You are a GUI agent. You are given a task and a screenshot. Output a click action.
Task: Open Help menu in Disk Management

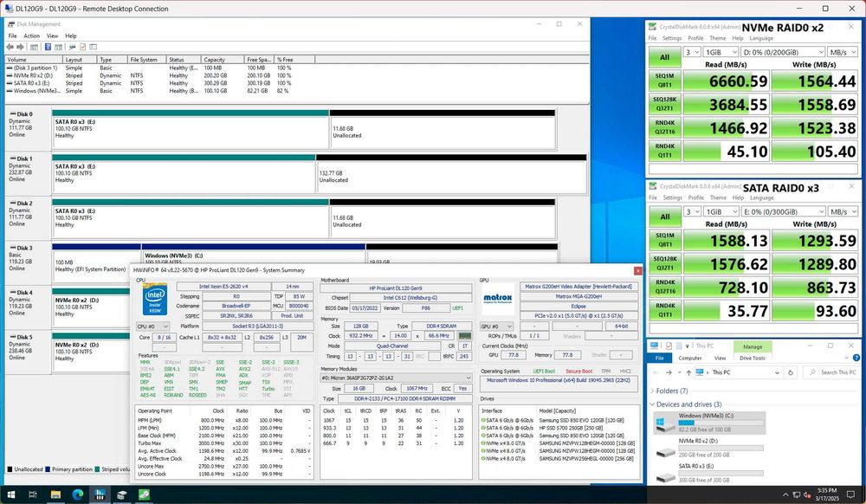coord(71,36)
